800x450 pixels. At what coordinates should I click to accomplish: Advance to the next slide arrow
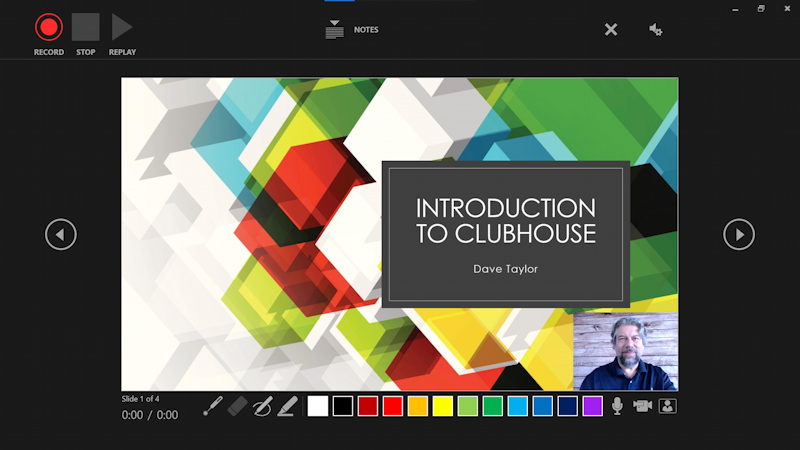739,234
